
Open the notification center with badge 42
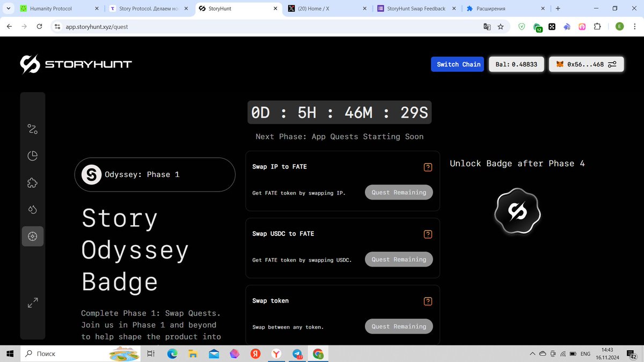pyautogui.click(x=631, y=354)
